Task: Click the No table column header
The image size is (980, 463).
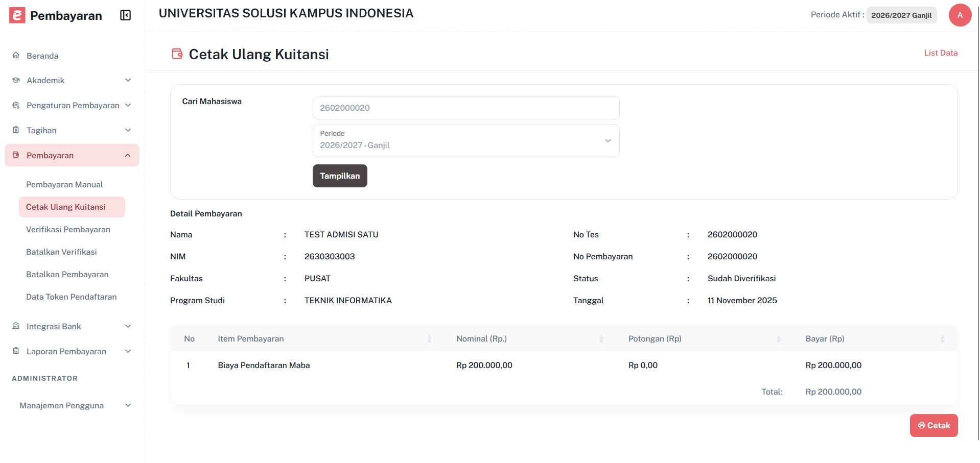Action: [x=189, y=338]
